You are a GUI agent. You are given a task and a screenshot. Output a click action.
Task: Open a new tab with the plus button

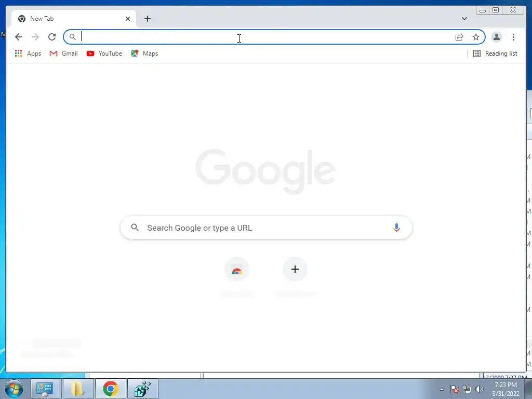(147, 19)
